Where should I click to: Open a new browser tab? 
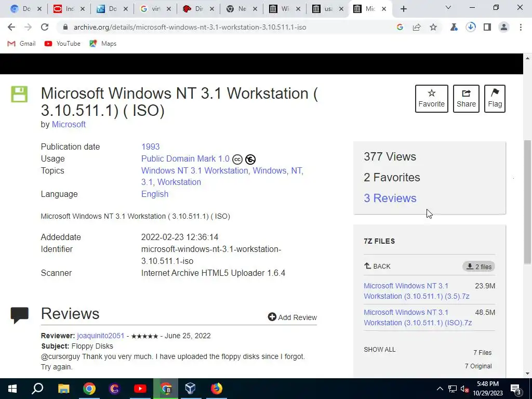click(x=403, y=9)
